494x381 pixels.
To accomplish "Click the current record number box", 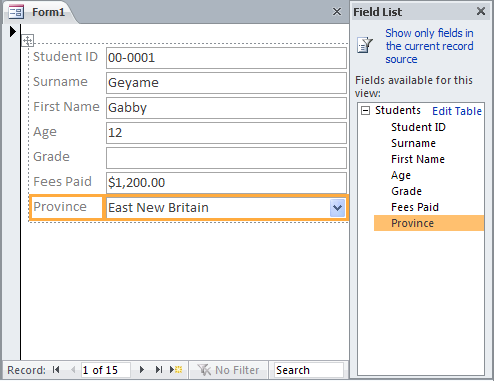I will (x=106, y=370).
